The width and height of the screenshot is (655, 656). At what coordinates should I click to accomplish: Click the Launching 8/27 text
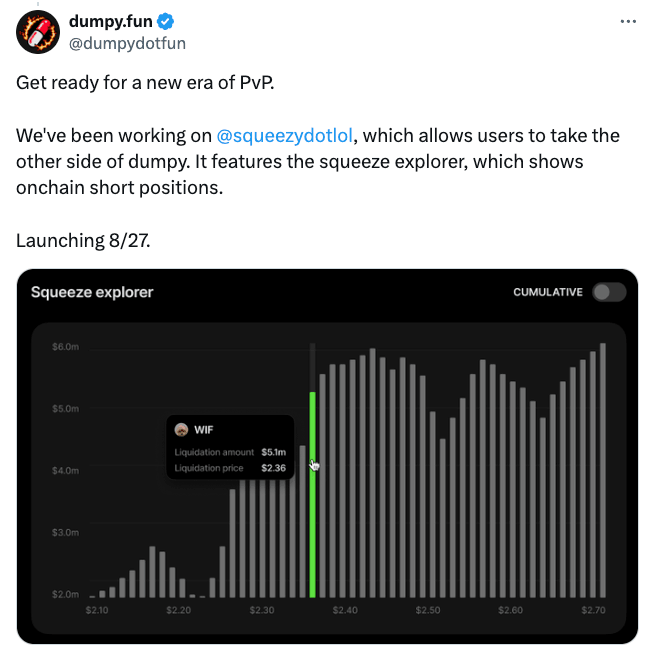pos(83,240)
